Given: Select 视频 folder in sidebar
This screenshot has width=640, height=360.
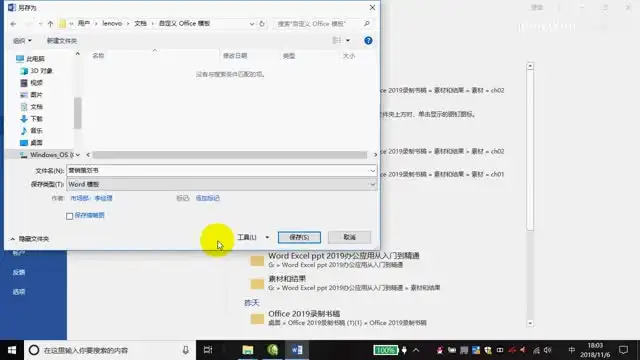Looking at the screenshot, I should click(x=31, y=83).
